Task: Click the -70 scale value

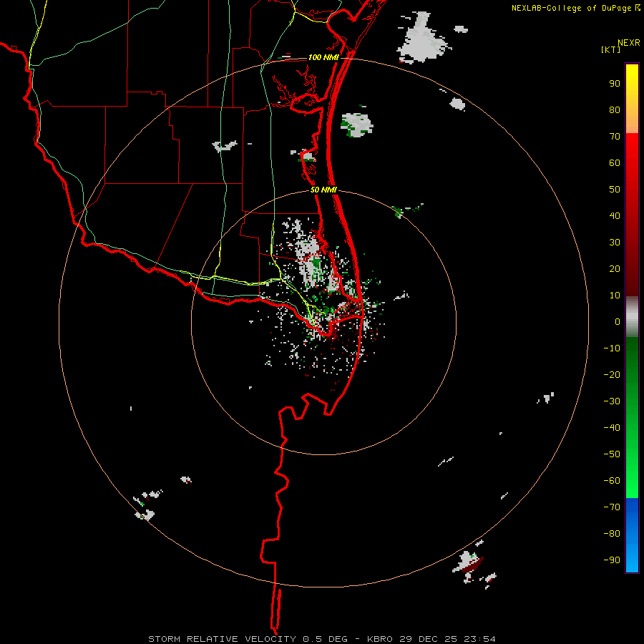Action: tap(612, 507)
